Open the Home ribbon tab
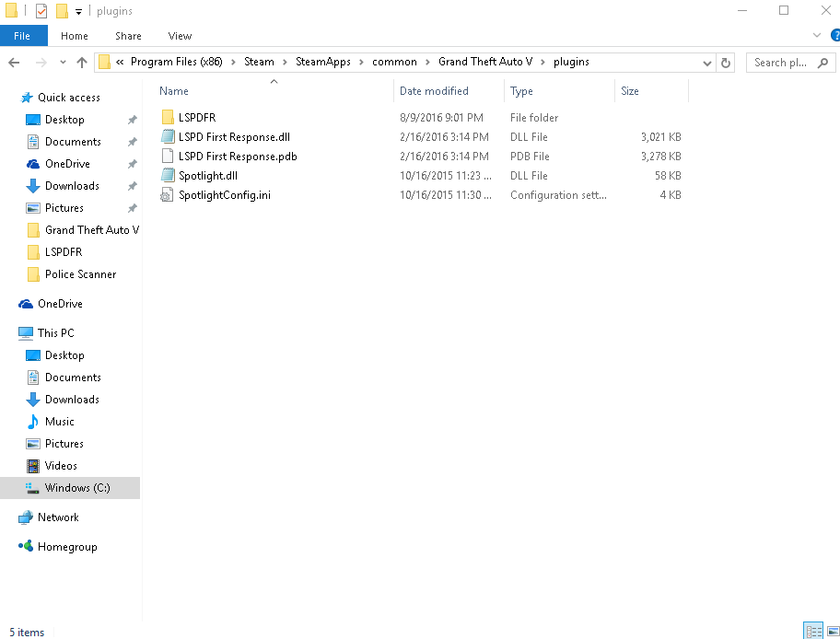This screenshot has height=639, width=840. tap(75, 36)
